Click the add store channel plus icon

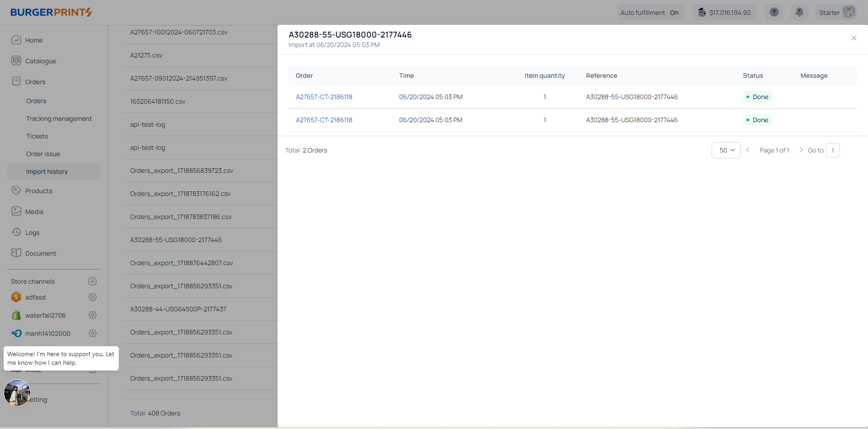click(93, 281)
